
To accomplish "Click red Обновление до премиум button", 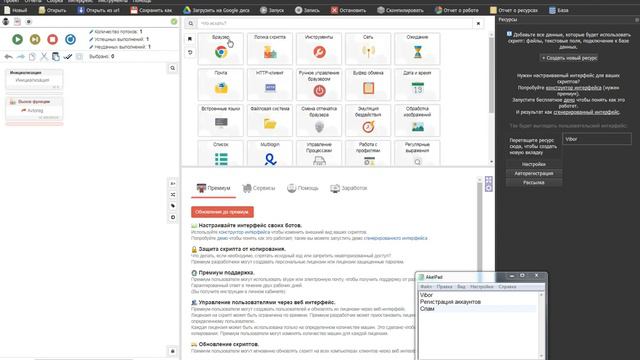I will coord(222,212).
